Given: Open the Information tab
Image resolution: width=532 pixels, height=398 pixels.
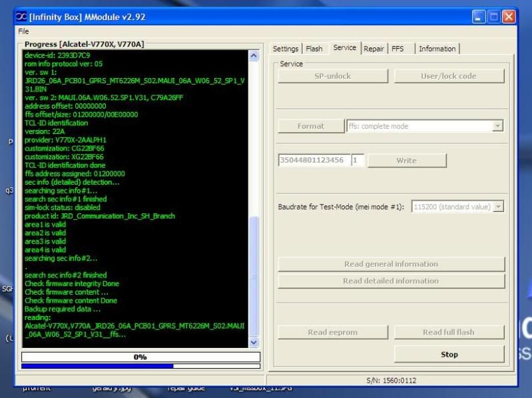Looking at the screenshot, I should point(437,49).
